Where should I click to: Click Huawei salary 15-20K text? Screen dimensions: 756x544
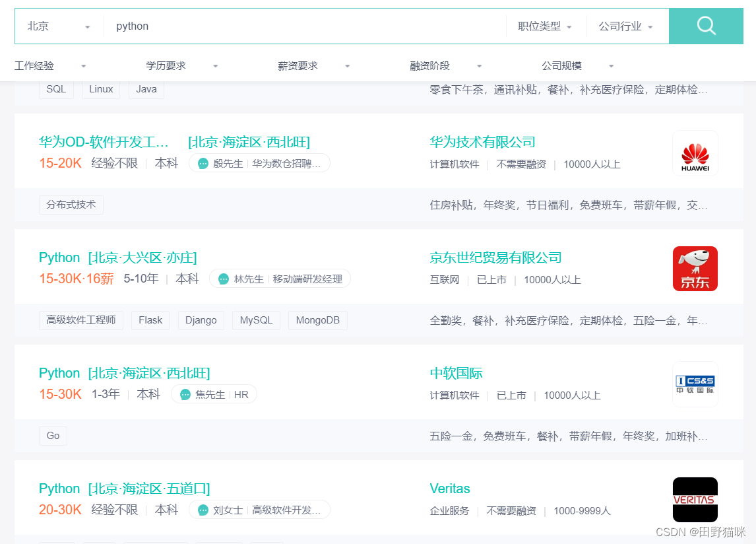point(60,163)
